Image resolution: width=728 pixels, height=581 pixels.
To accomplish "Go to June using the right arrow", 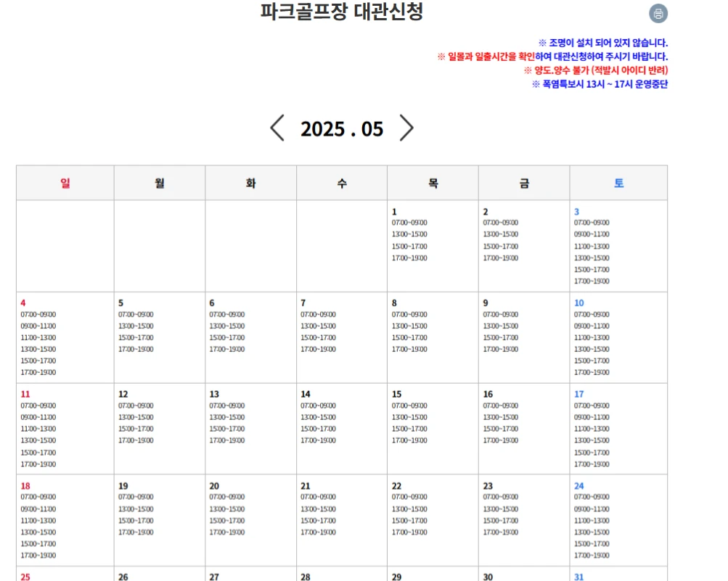I will click(406, 128).
